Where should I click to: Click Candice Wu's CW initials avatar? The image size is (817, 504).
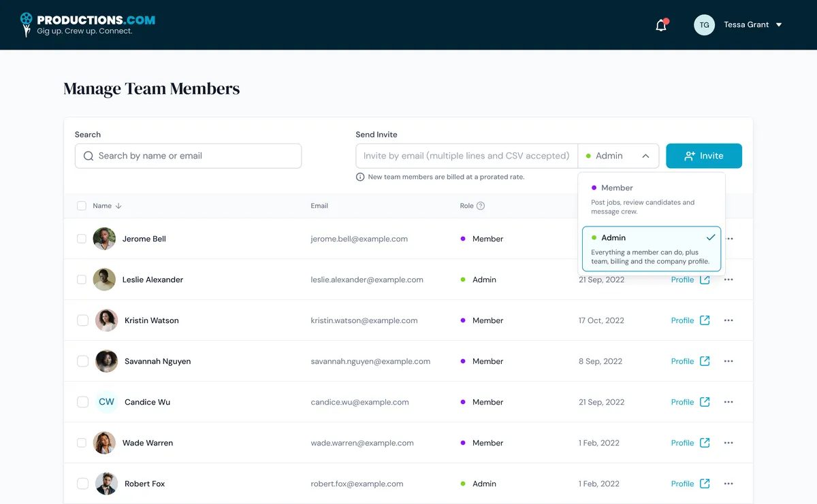[x=106, y=402]
